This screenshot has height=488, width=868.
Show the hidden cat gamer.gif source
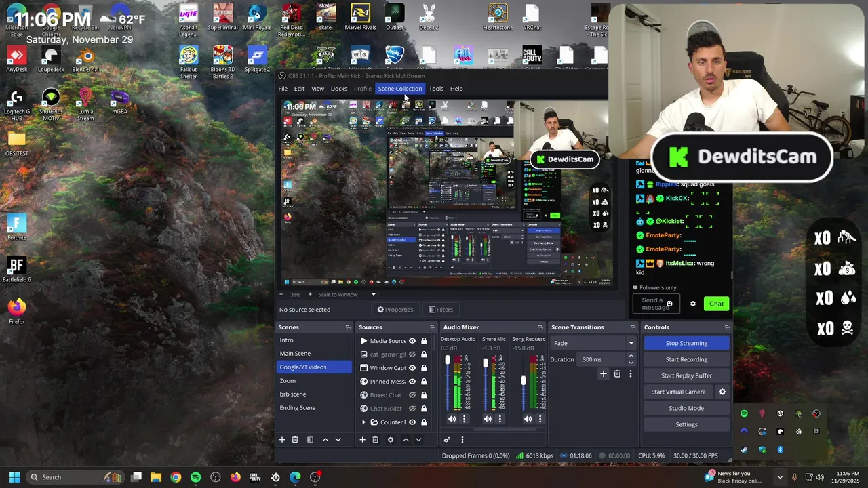click(x=412, y=354)
